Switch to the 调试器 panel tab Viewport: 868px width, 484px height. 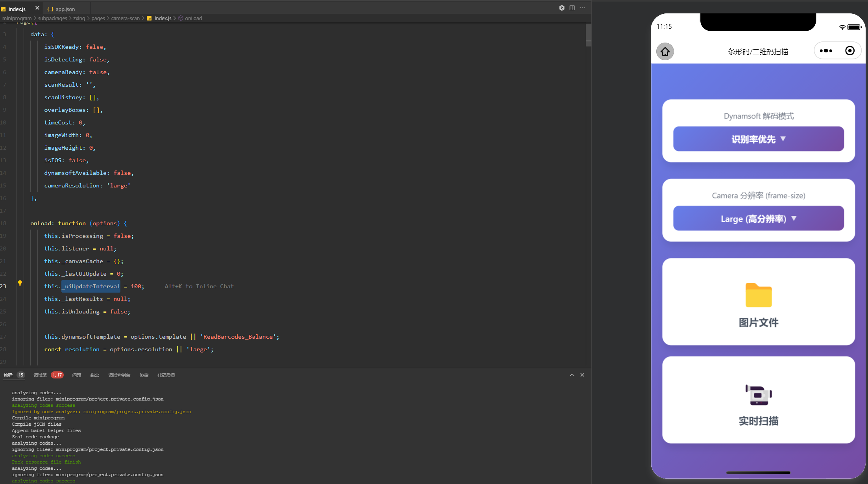click(x=40, y=375)
